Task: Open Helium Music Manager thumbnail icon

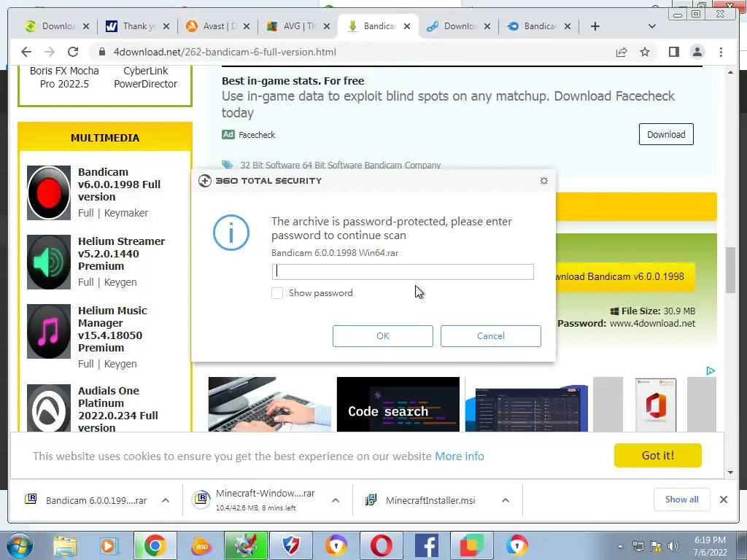Action: [49, 332]
